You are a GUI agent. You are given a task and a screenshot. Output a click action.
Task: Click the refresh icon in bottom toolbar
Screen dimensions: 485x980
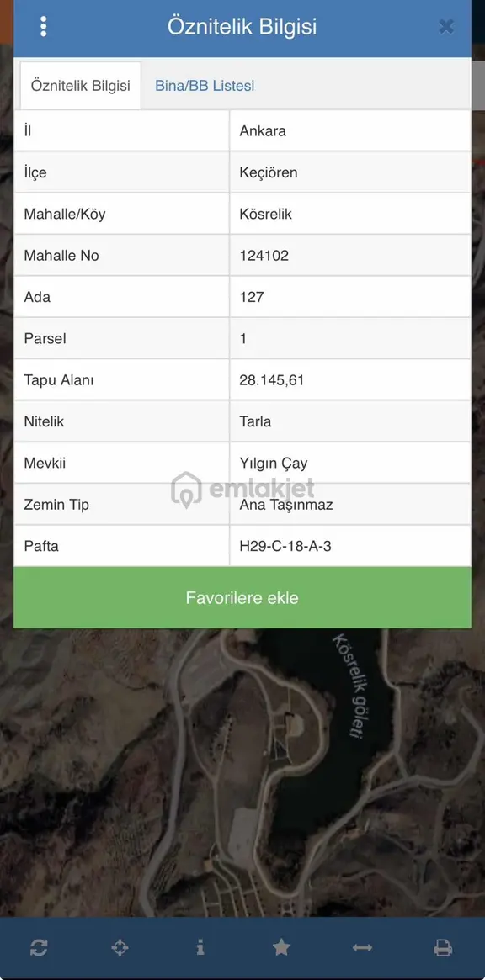tap(39, 947)
